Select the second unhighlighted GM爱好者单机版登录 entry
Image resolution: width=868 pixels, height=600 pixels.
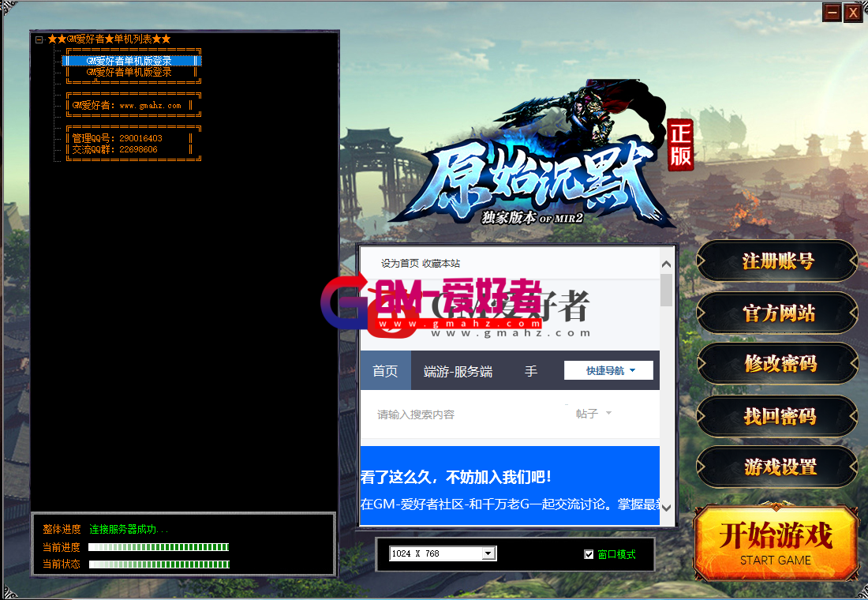click(x=132, y=72)
